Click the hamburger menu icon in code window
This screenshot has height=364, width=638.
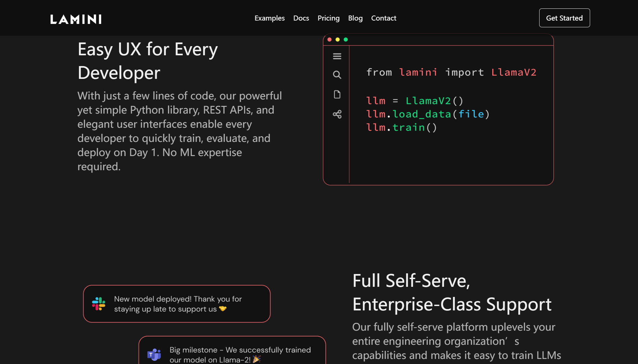(x=337, y=56)
